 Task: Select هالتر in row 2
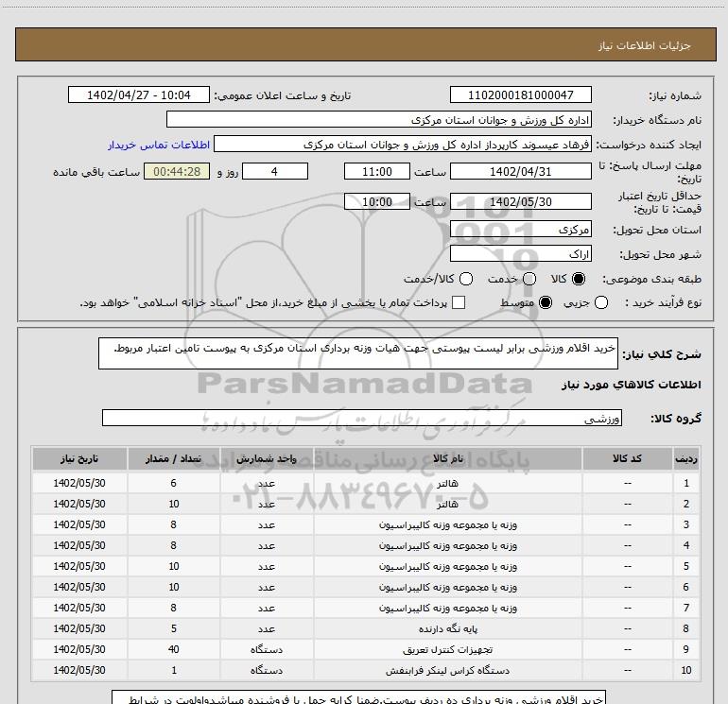[447, 504]
